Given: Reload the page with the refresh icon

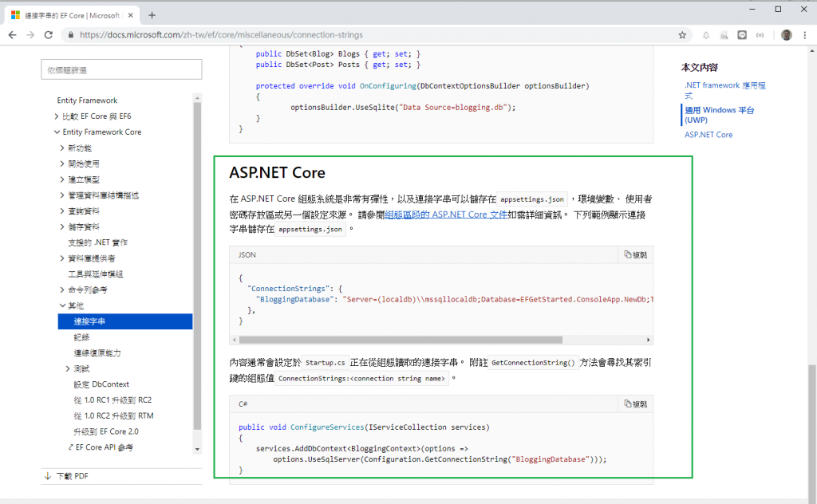Looking at the screenshot, I should pyautogui.click(x=49, y=35).
